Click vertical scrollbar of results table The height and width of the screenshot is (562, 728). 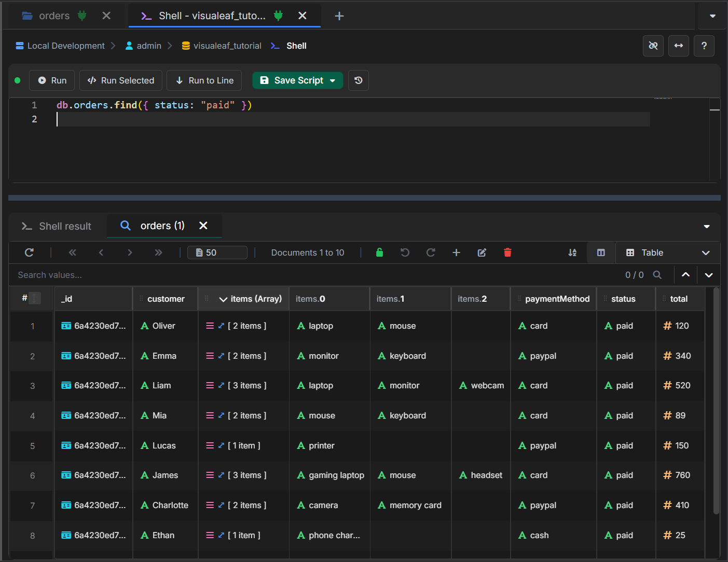[717, 401]
